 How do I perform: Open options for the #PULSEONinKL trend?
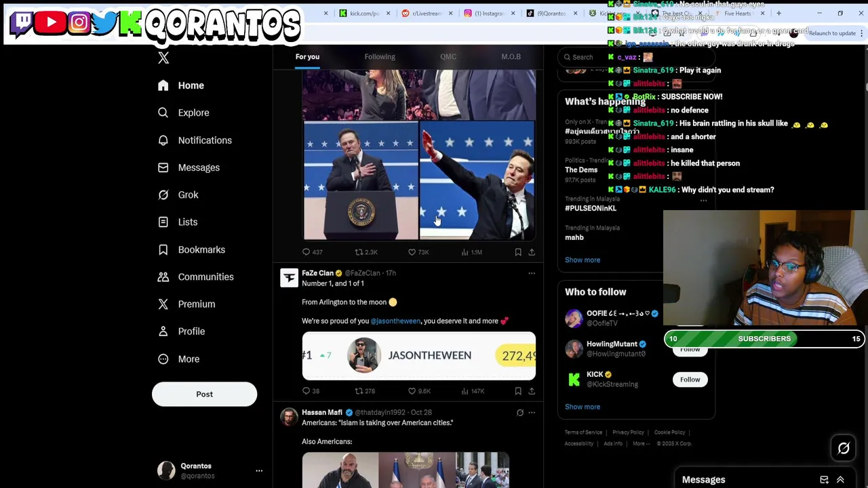click(x=703, y=201)
